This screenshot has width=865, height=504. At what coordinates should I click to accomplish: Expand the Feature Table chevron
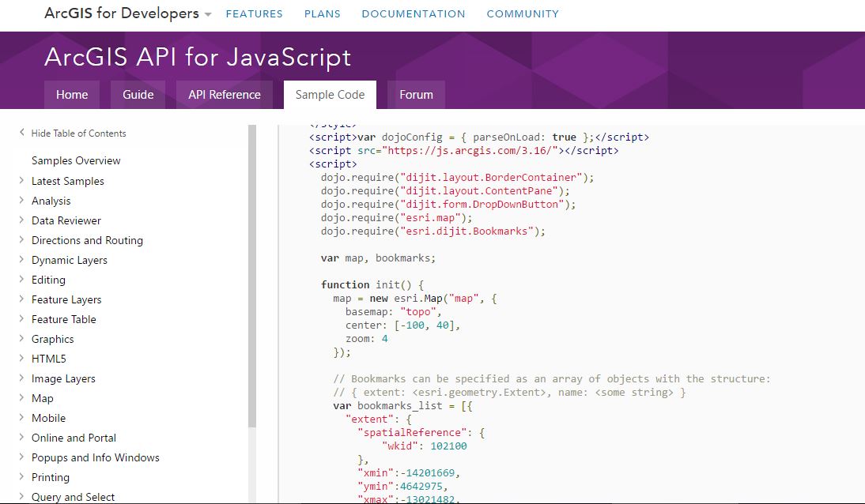pos(21,318)
